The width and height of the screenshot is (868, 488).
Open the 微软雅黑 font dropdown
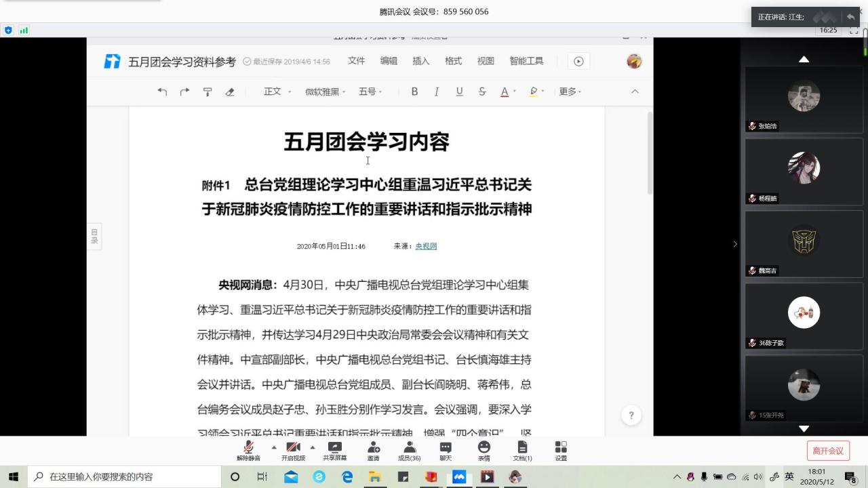[x=325, y=91]
